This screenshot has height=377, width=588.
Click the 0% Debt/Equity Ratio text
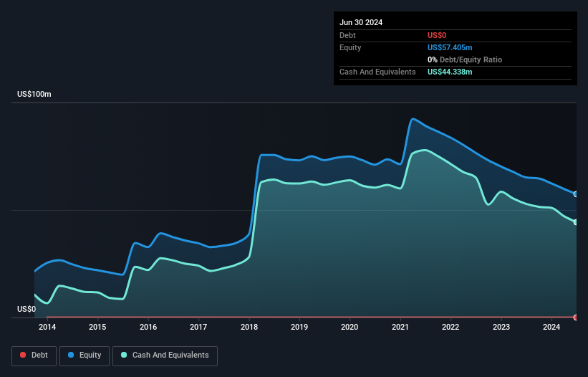pyautogui.click(x=465, y=59)
